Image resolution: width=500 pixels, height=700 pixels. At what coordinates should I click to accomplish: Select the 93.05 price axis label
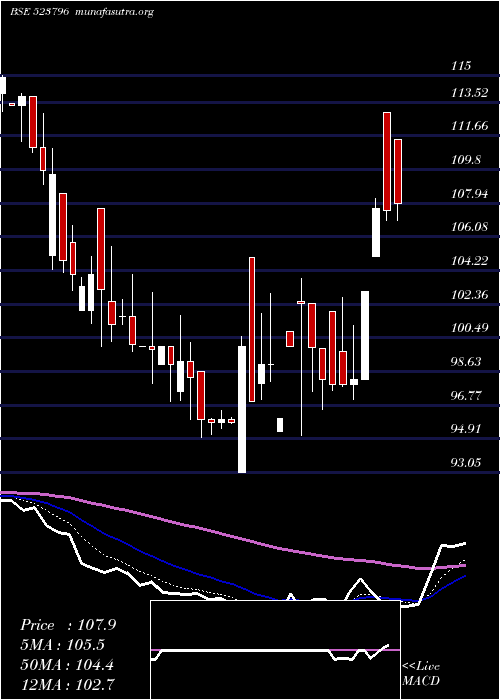pyautogui.click(x=467, y=462)
